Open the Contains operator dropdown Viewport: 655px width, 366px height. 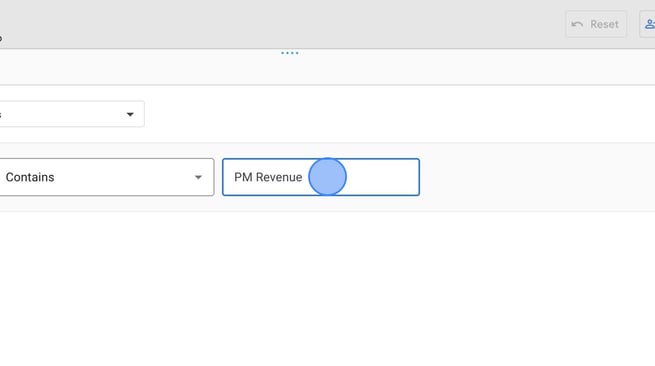pos(107,177)
